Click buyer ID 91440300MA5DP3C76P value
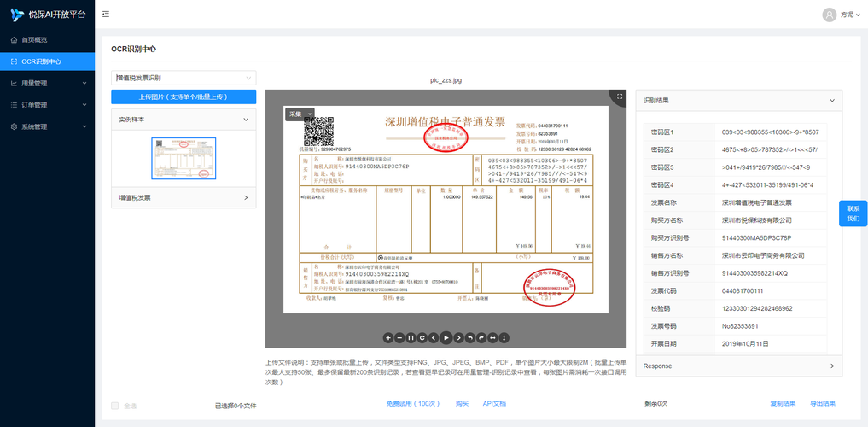 coord(757,237)
